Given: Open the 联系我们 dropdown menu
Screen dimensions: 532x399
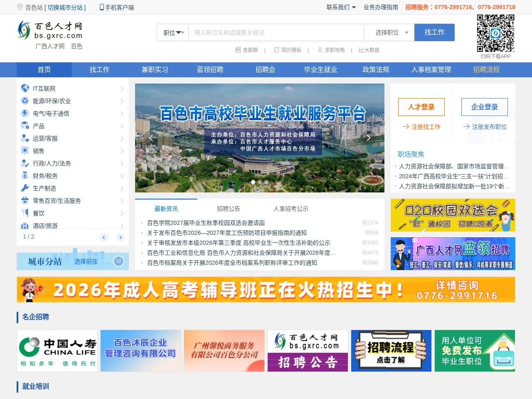Looking at the screenshot, I should (x=341, y=7).
